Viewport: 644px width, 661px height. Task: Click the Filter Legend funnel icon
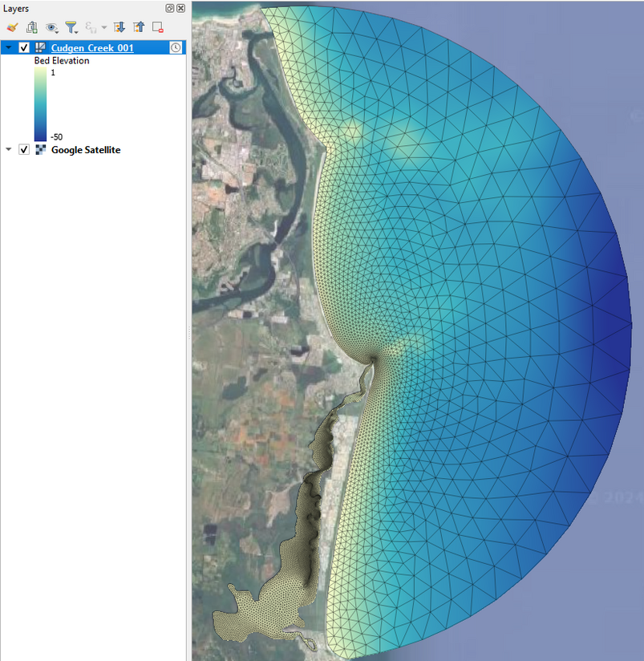point(71,27)
